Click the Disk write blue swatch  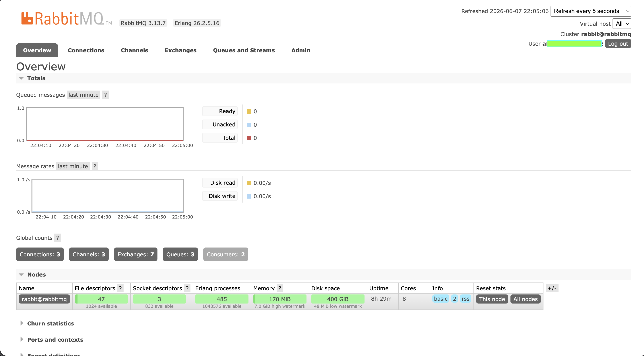pos(249,196)
